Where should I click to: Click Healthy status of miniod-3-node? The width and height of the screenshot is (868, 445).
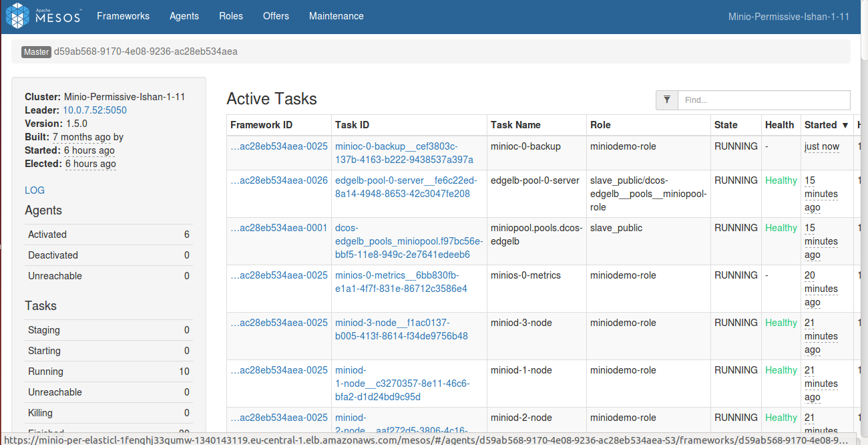tap(781, 323)
